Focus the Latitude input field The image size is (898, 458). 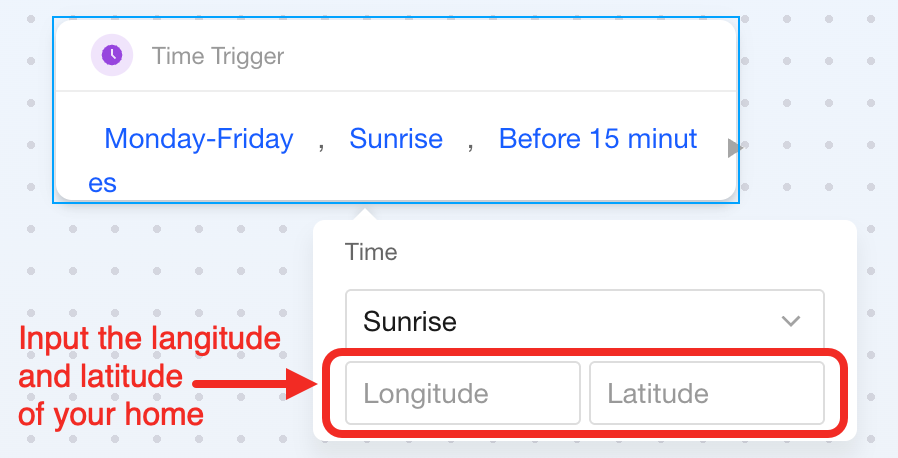[x=707, y=393]
